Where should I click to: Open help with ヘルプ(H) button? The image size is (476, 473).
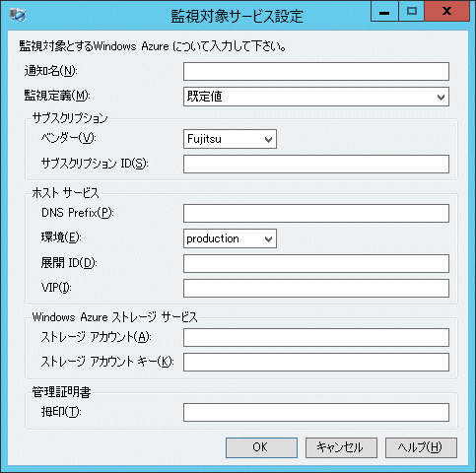(421, 447)
